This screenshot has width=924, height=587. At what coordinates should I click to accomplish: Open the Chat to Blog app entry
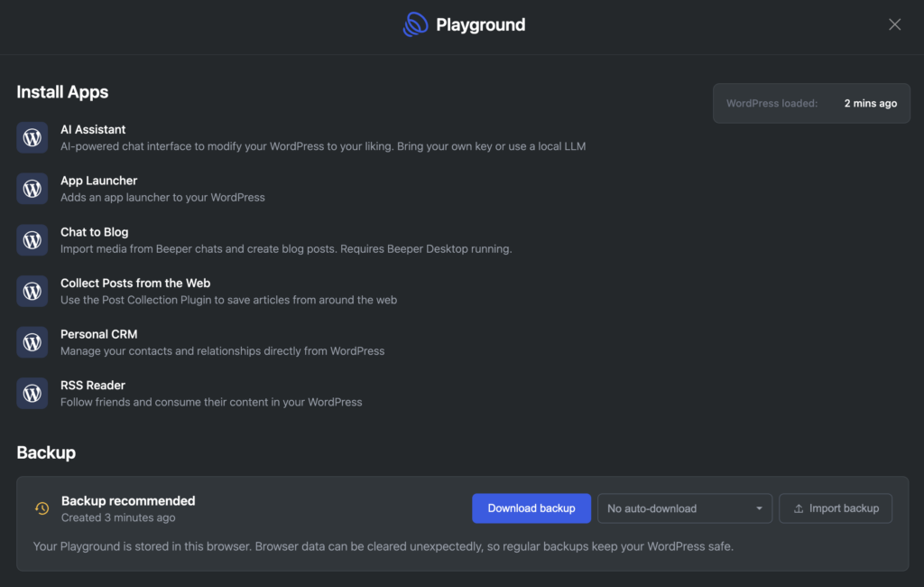(94, 232)
